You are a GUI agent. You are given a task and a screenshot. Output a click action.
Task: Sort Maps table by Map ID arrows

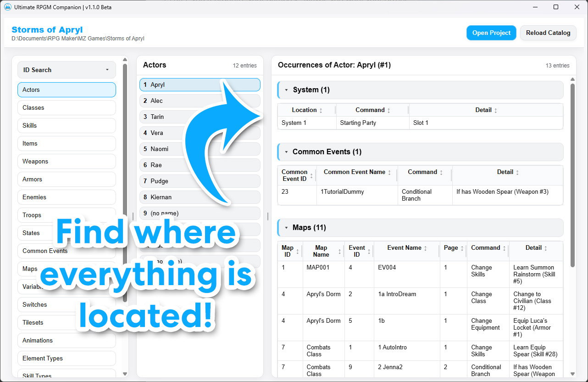coord(298,252)
